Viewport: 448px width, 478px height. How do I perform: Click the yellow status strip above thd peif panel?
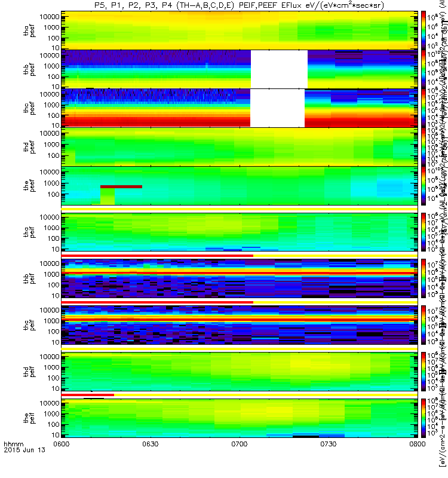pyautogui.click(x=240, y=349)
